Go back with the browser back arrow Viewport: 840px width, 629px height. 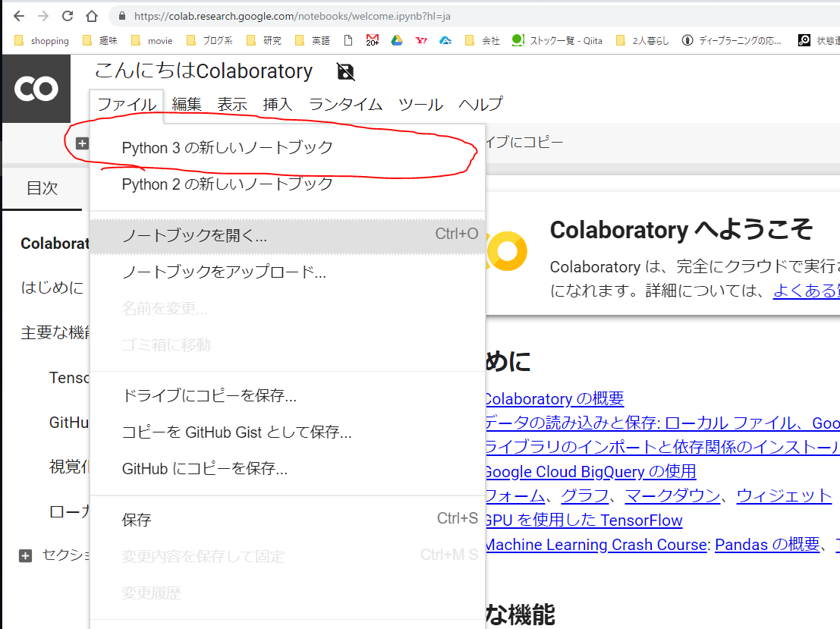pyautogui.click(x=19, y=16)
